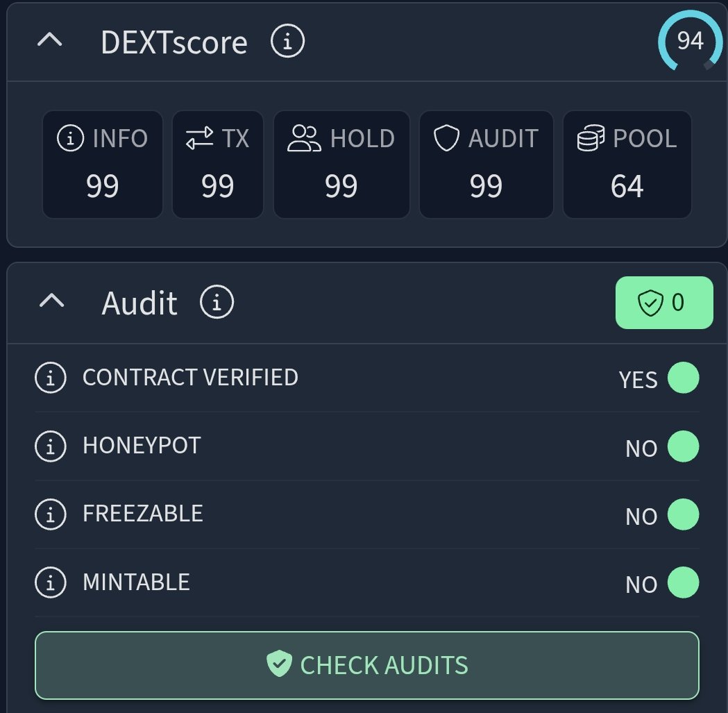Open the INFO score card
The image size is (728, 713).
103,165
